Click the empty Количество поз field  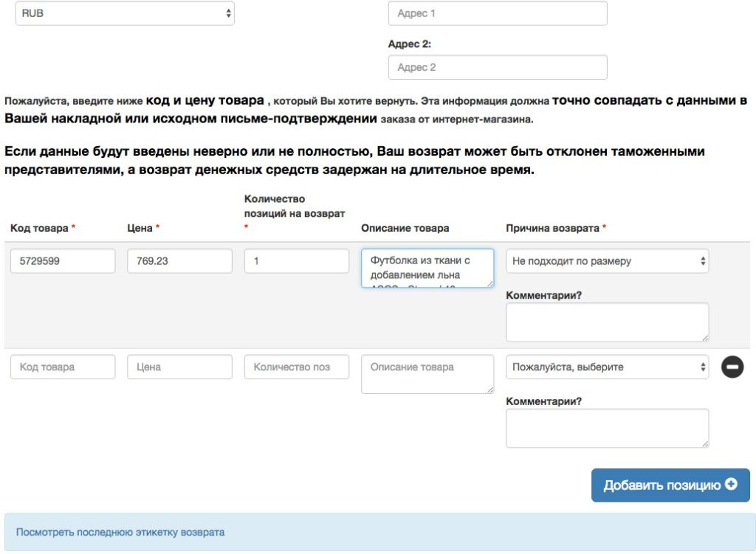(x=297, y=367)
